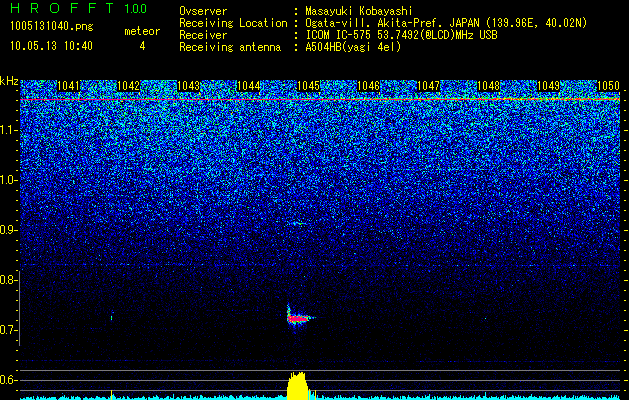This screenshot has height=400, width=629.
Task: Click the HROFFT 1.0.0 title text
Action: [x=78, y=8]
